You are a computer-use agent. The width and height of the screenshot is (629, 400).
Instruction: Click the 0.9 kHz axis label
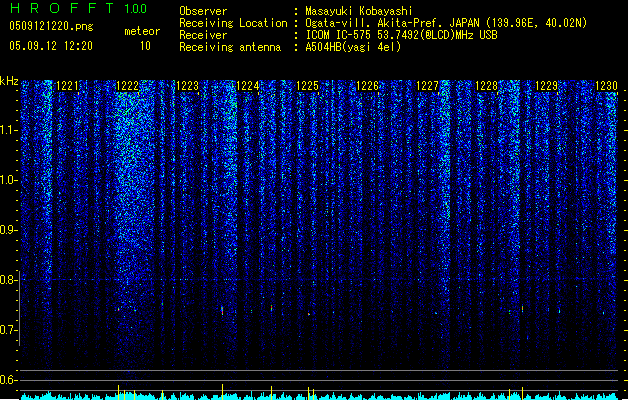(8, 230)
